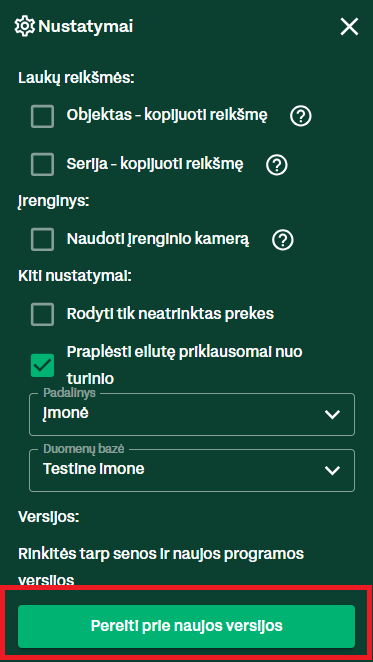
Task: Show help icon for Naudoti įrenginio kamerą
Action: coord(283,240)
